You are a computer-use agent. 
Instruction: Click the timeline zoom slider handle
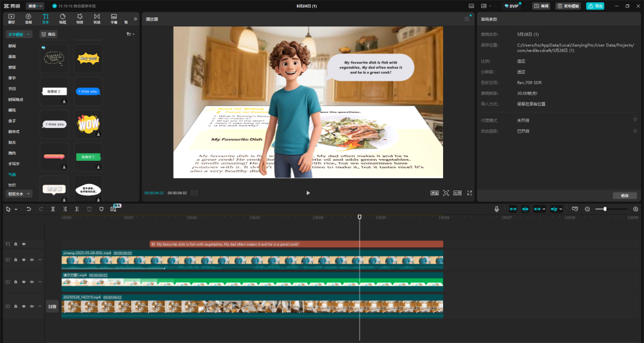(605, 209)
